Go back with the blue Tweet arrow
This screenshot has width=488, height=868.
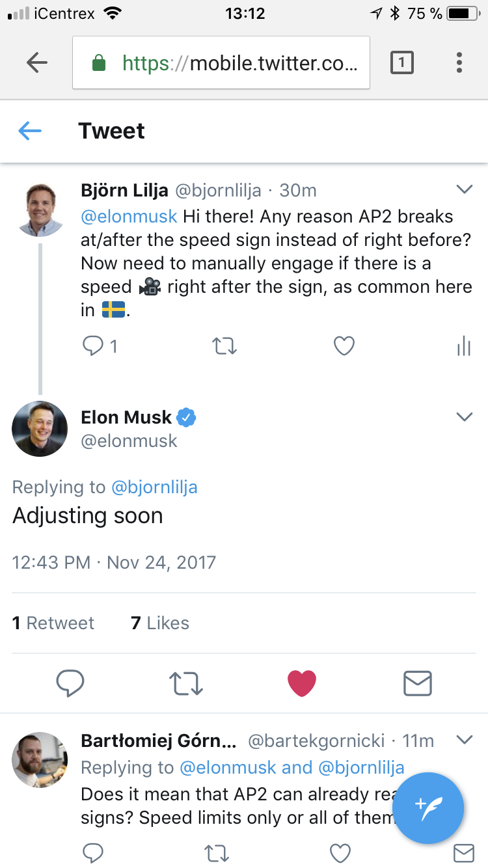(30, 131)
